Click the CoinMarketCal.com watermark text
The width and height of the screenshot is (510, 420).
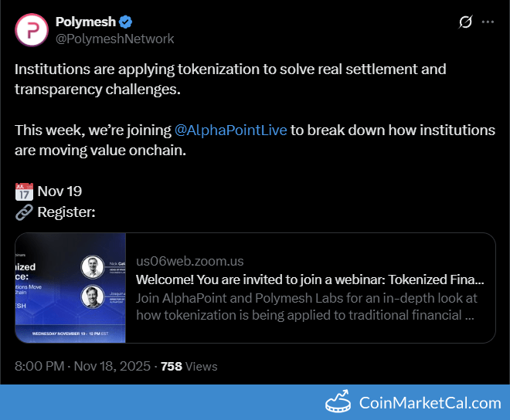click(x=430, y=402)
